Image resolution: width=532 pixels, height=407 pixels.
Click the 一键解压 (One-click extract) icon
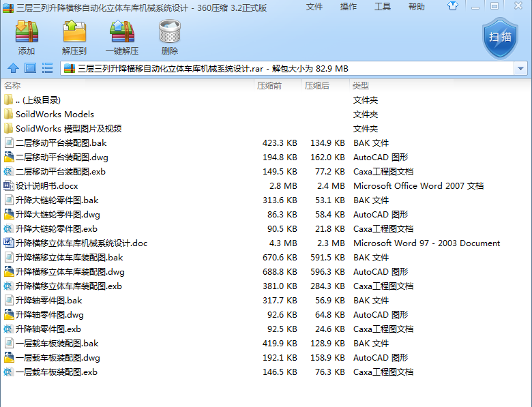tap(122, 31)
